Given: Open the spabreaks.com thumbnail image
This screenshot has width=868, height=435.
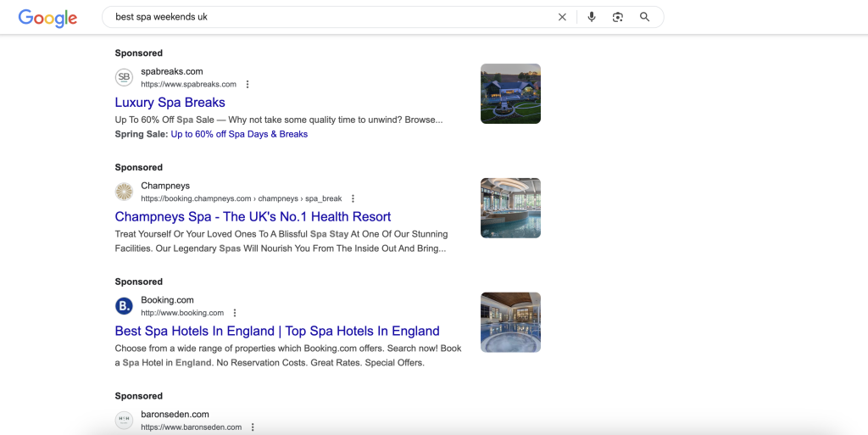Looking at the screenshot, I should tap(510, 93).
